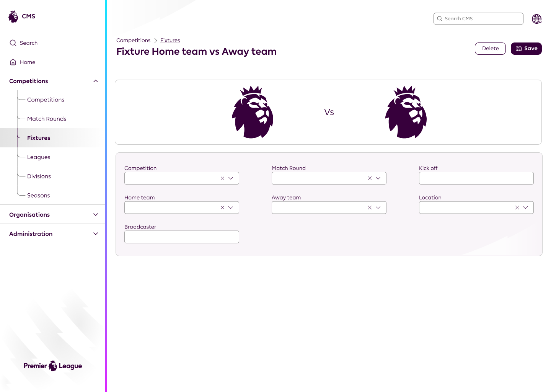Clear the Match Round field with X
This screenshot has width=551, height=392.
(x=370, y=178)
